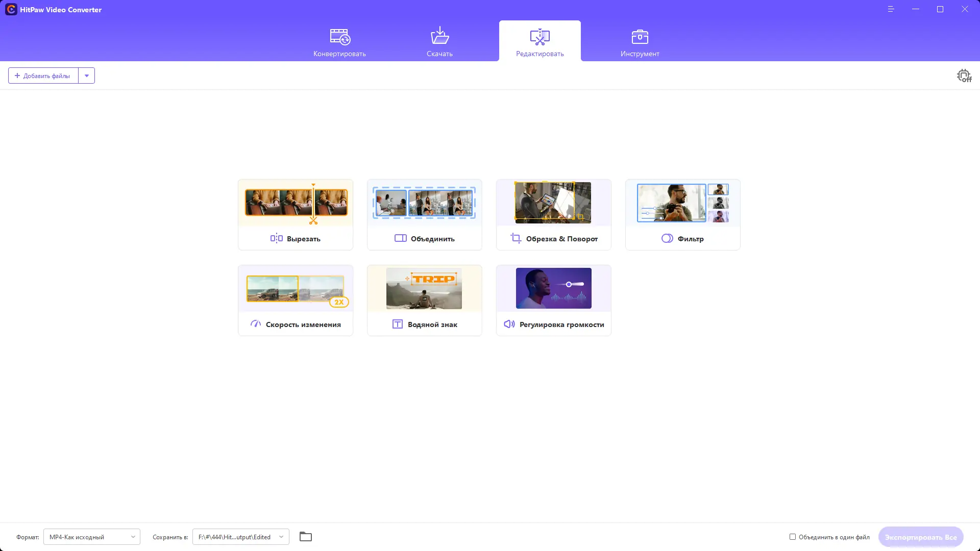
Task: Open the Формат MP4 dropdown
Action: [92, 537]
